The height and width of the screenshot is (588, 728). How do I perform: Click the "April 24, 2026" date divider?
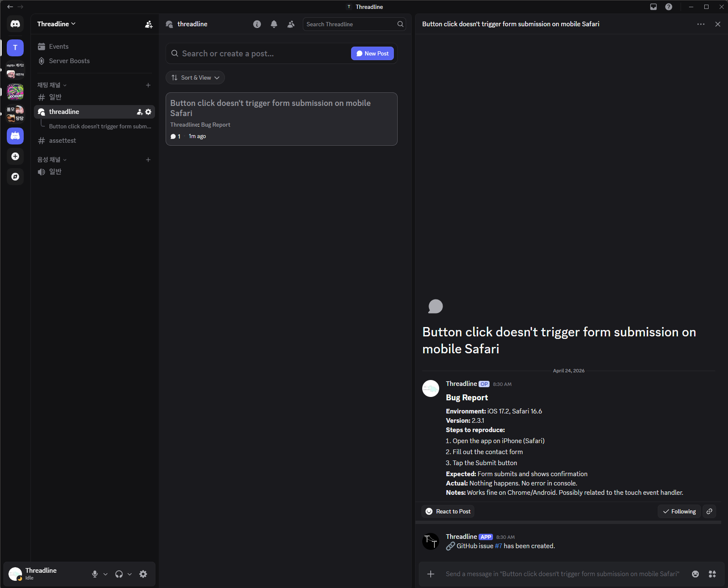[568, 371]
